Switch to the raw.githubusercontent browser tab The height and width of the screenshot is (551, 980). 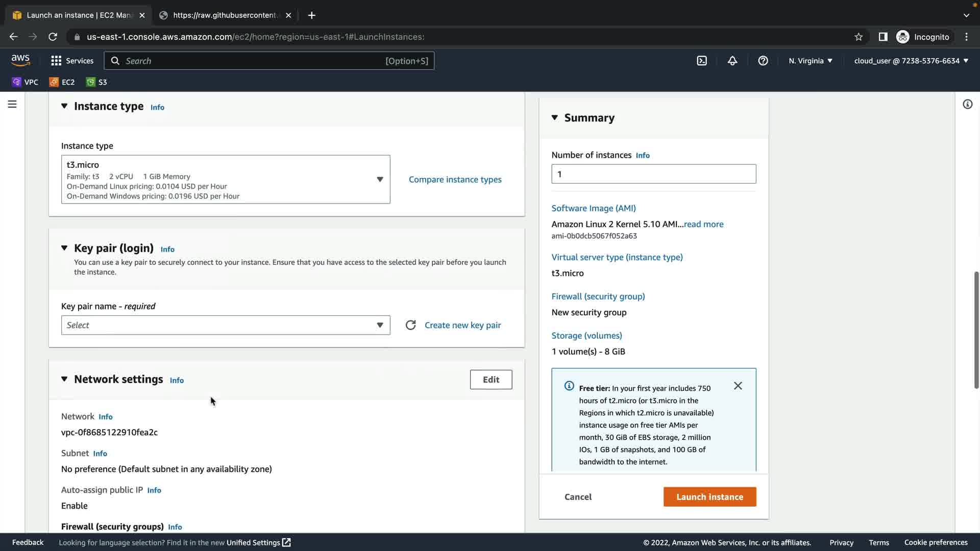[x=225, y=15]
